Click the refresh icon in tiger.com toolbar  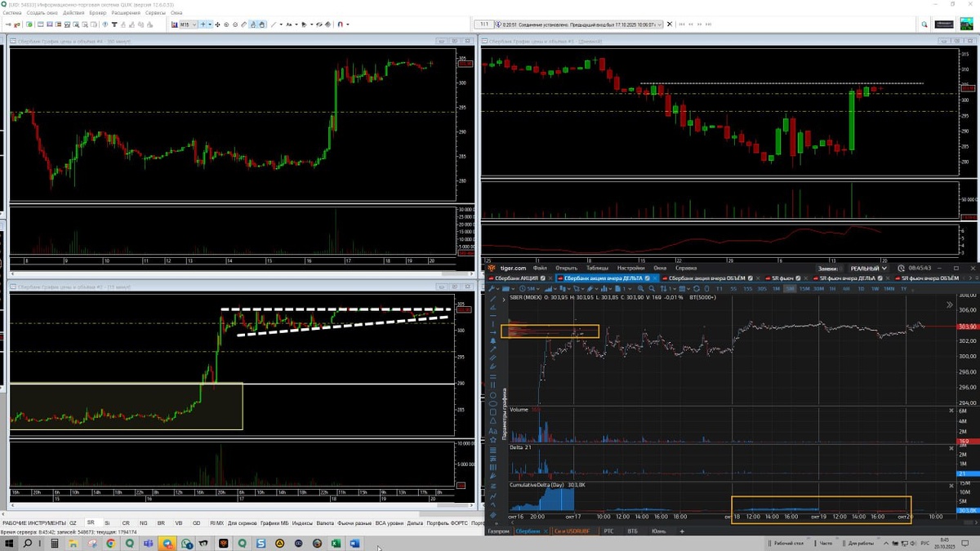click(697, 289)
